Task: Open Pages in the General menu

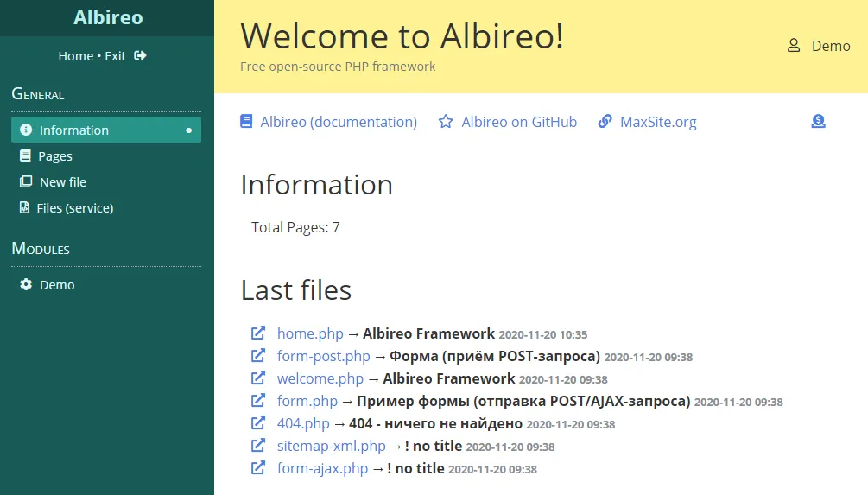Action: pyautogui.click(x=55, y=156)
